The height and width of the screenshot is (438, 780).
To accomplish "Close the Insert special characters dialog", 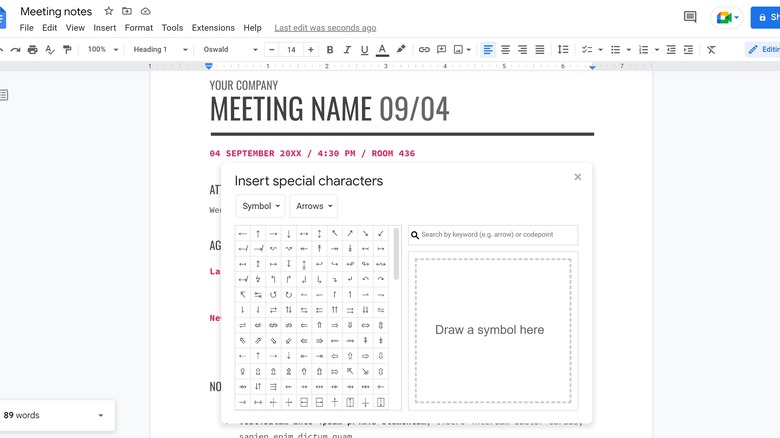I will pos(577,177).
